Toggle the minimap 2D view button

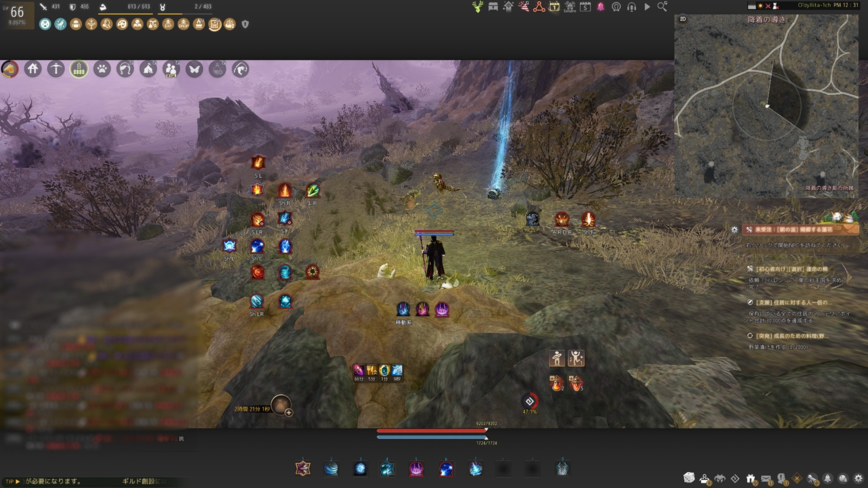683,19
